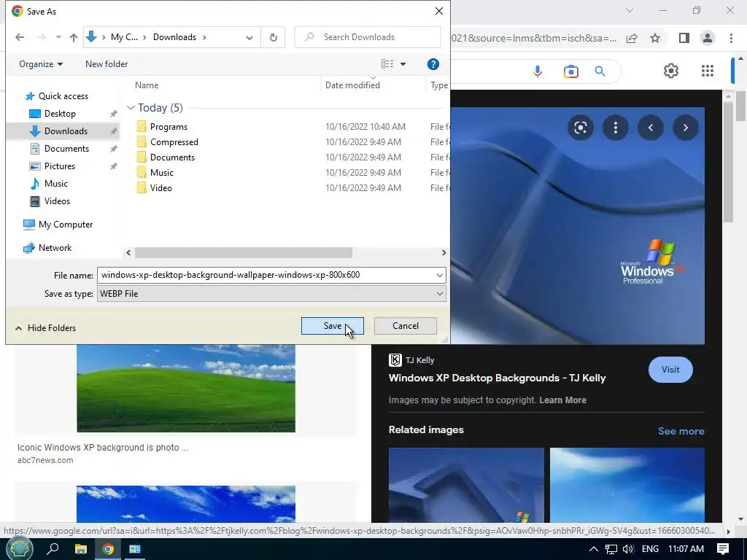
Task: Open Chrome profile avatar
Action: 708,38
